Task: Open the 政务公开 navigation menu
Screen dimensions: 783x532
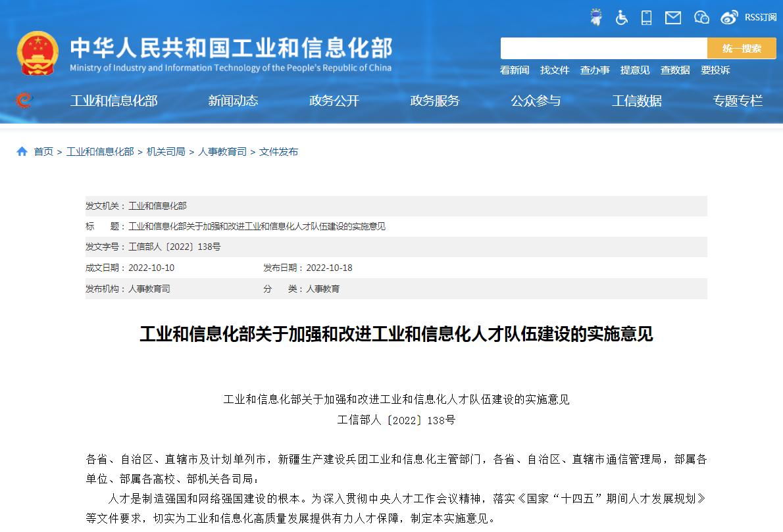Action: pos(334,101)
